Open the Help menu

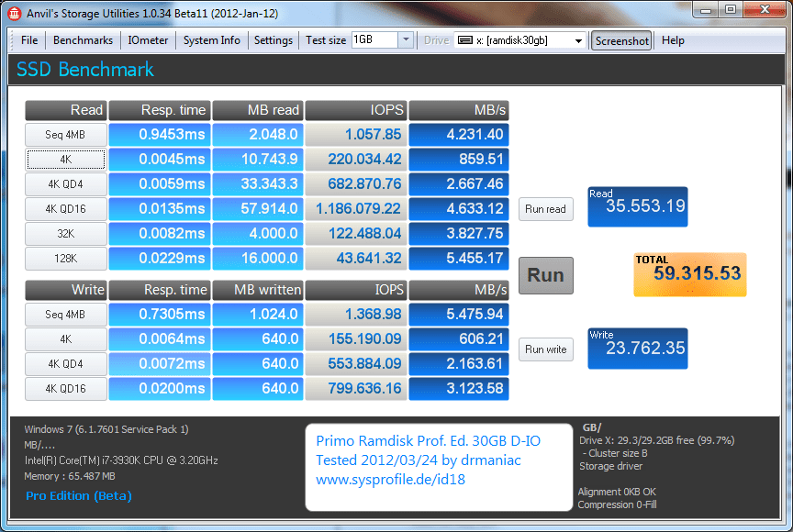(673, 40)
